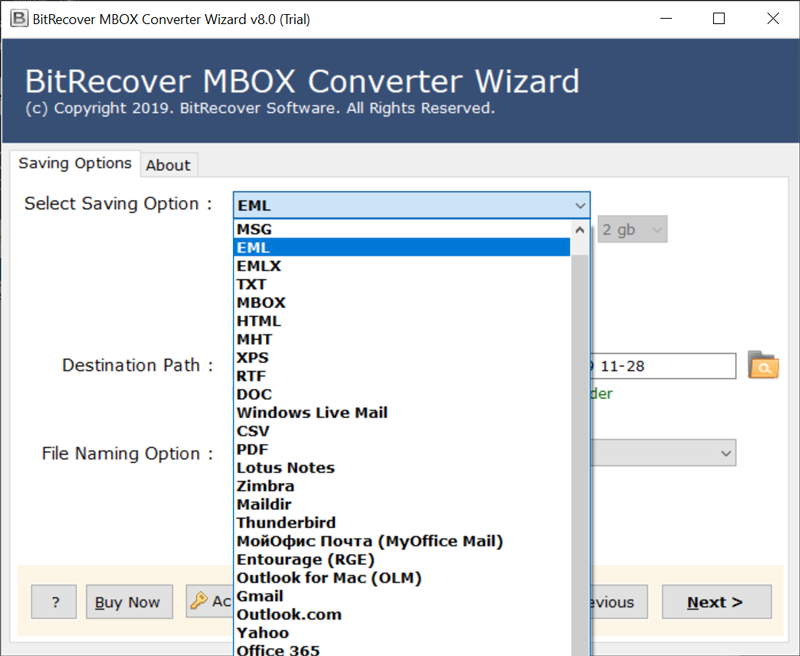Open the File Naming Option dropdown
The image size is (800, 656).
[x=663, y=453]
